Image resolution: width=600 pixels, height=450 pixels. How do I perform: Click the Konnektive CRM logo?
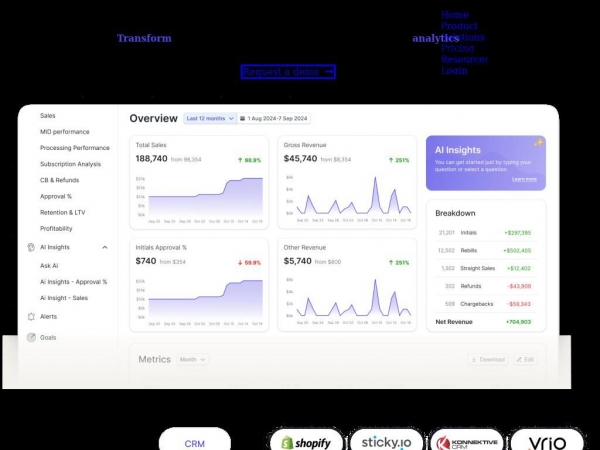(x=466, y=442)
